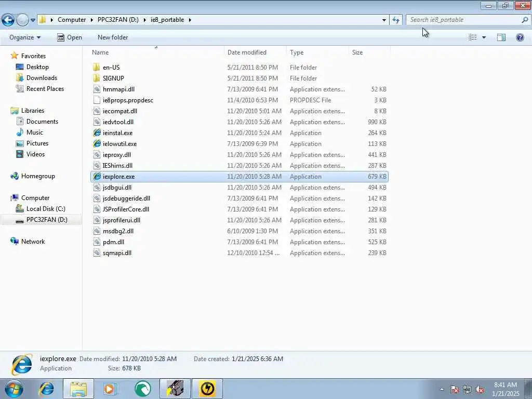Select the ie8props.propdesc file icon
The width and height of the screenshot is (532, 399).
click(97, 100)
